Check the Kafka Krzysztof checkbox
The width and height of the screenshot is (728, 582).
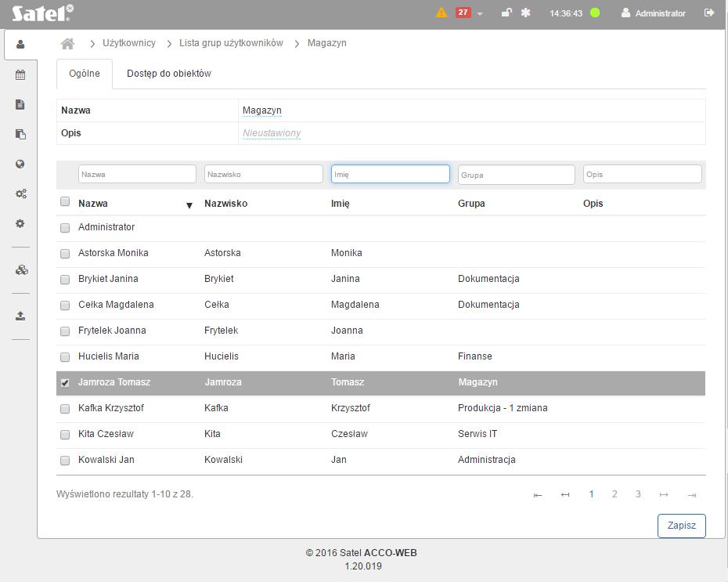click(65, 409)
